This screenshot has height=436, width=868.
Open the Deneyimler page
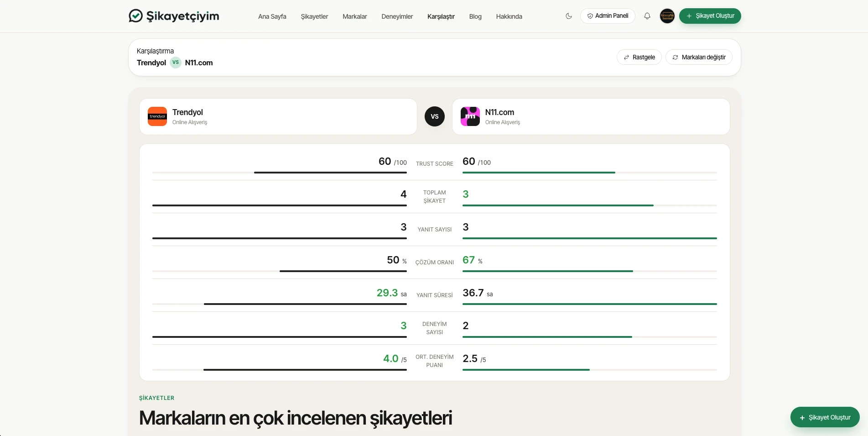pos(397,16)
